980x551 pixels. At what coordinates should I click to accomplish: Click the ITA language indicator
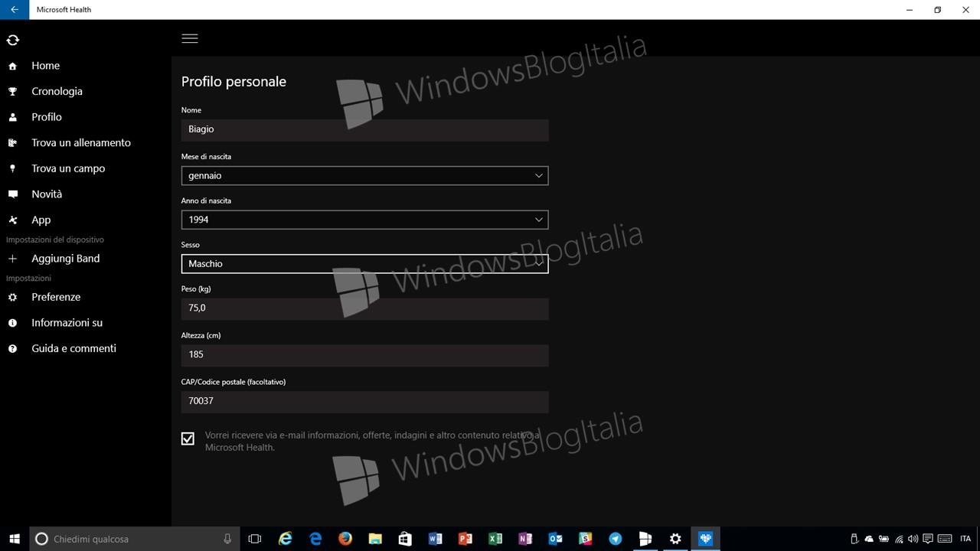[x=965, y=539]
